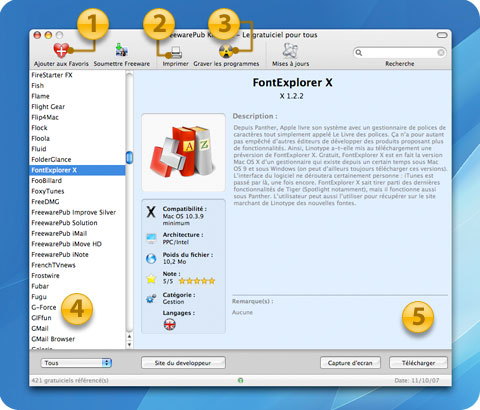The width and height of the screenshot is (480, 410).
Task: Click the Soumettre Freeware toolbar icon
Action: (x=121, y=50)
